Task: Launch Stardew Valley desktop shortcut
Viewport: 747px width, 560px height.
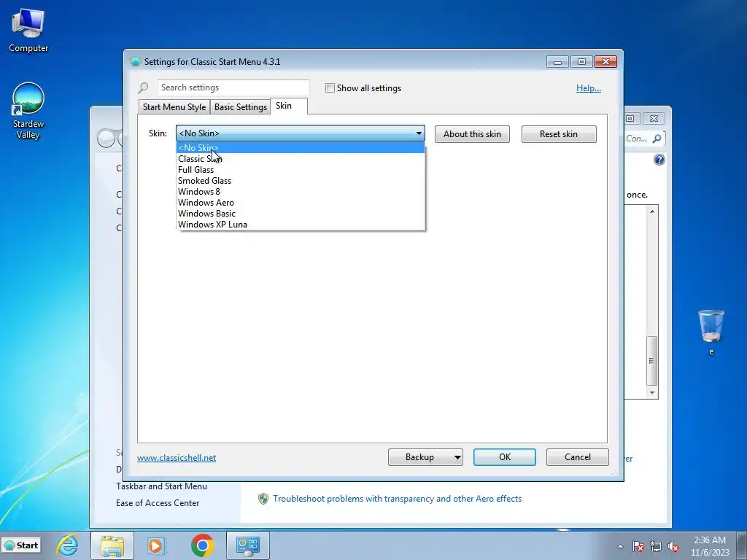Action: (x=28, y=111)
